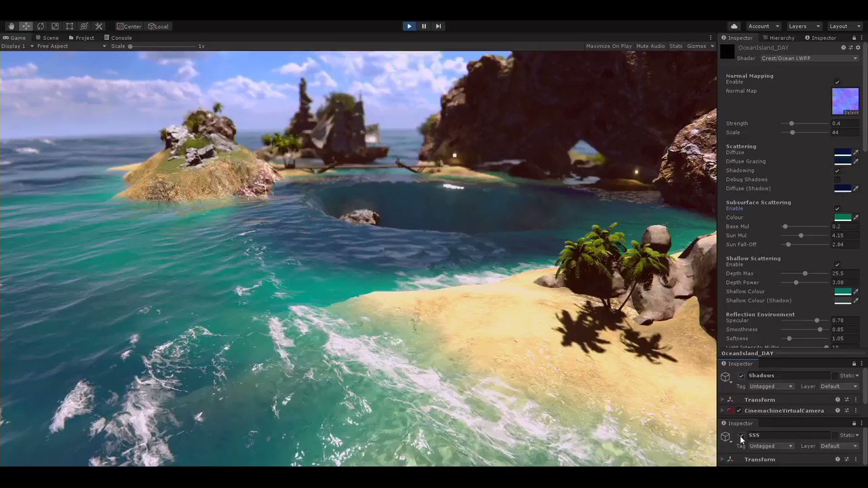Advance one frame with the Step button
The height and width of the screenshot is (488, 868).
point(438,26)
